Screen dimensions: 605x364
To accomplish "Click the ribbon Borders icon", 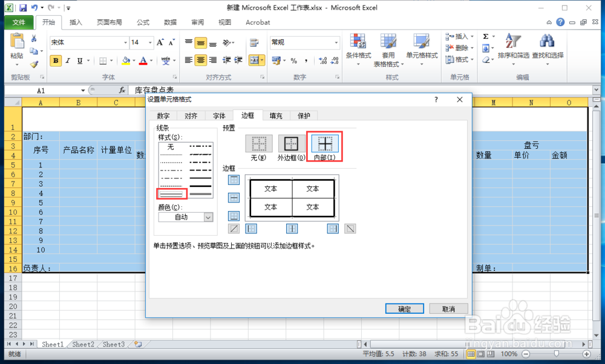I will pos(103,60).
